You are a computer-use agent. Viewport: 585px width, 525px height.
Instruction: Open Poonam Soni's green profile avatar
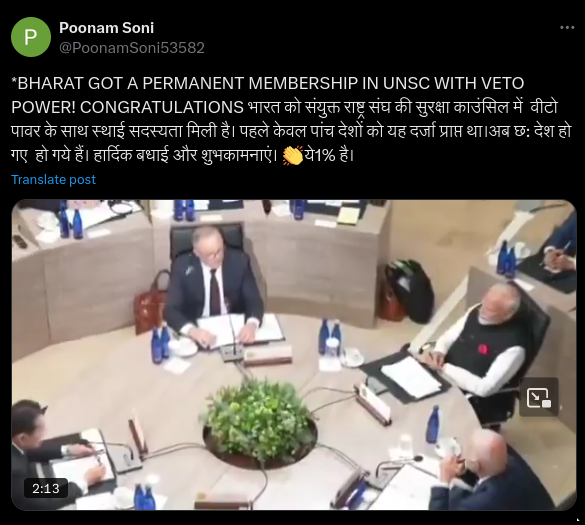click(31, 37)
